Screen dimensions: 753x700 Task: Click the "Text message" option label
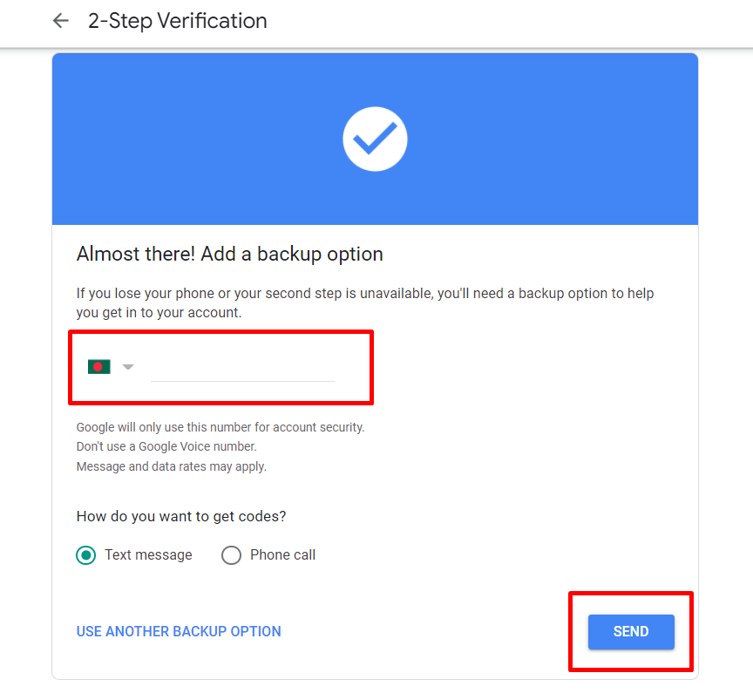[148, 555]
